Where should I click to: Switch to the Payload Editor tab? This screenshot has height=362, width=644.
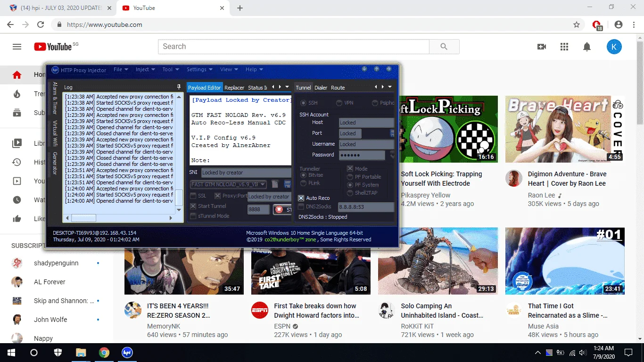(x=205, y=87)
